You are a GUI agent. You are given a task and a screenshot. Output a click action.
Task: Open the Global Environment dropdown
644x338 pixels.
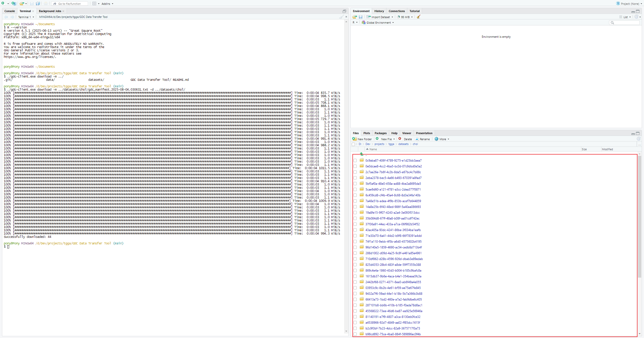click(x=378, y=23)
